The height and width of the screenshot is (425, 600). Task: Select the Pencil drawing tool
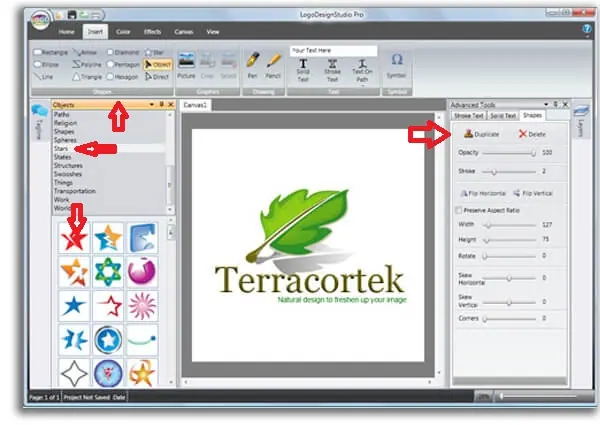pos(273,65)
